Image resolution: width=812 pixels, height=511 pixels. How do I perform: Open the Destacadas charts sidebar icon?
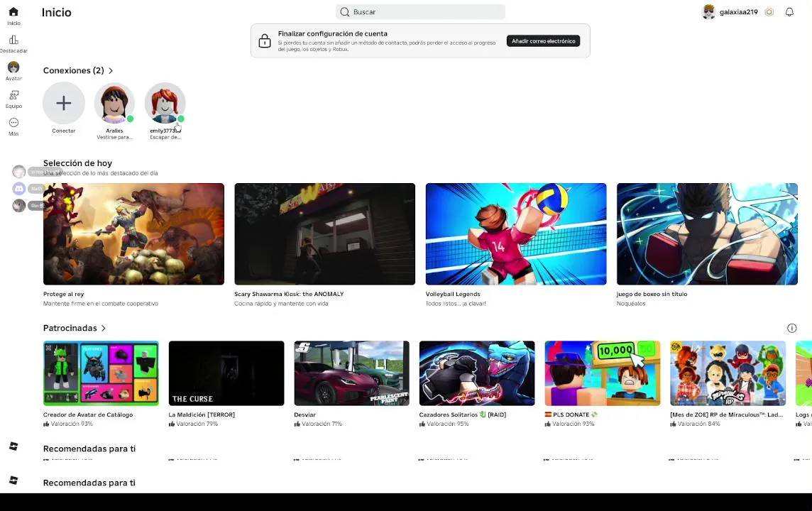coord(13,40)
